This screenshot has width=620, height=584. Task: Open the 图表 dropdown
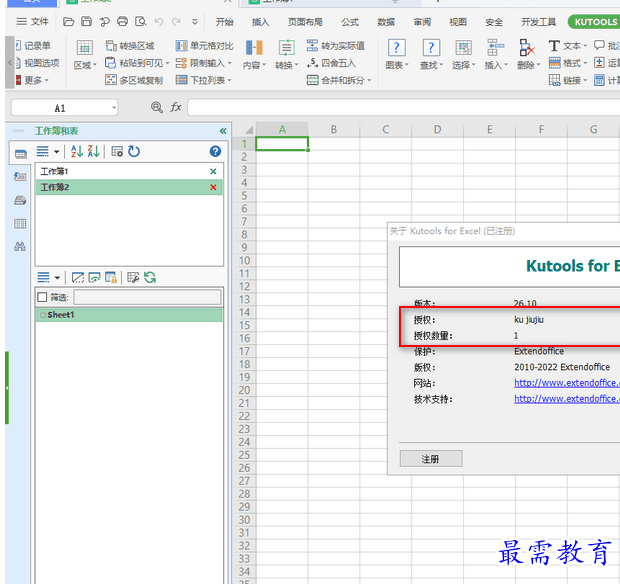click(397, 55)
